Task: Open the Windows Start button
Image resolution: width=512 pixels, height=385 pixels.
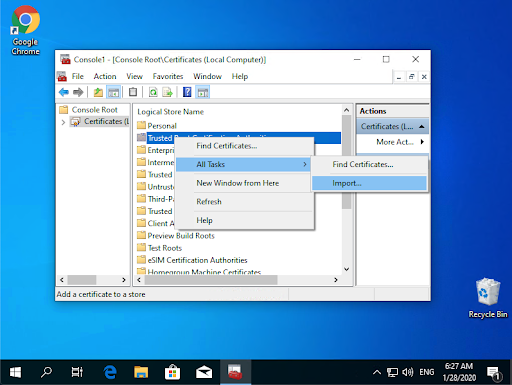Action: click(15, 372)
